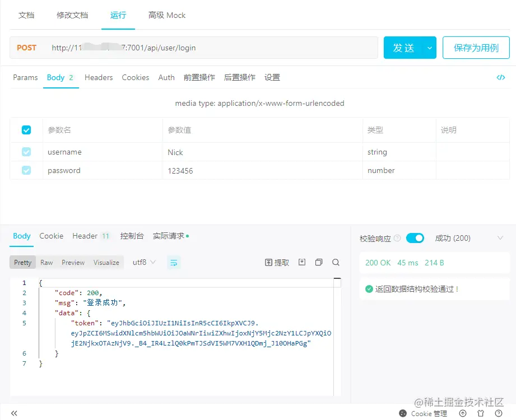Open the request Headers tab

pos(99,77)
